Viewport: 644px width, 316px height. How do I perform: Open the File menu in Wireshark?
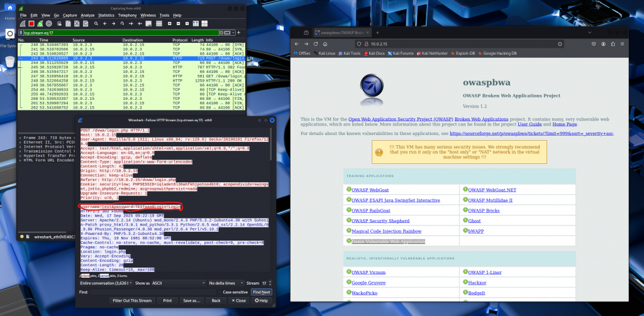(23, 15)
